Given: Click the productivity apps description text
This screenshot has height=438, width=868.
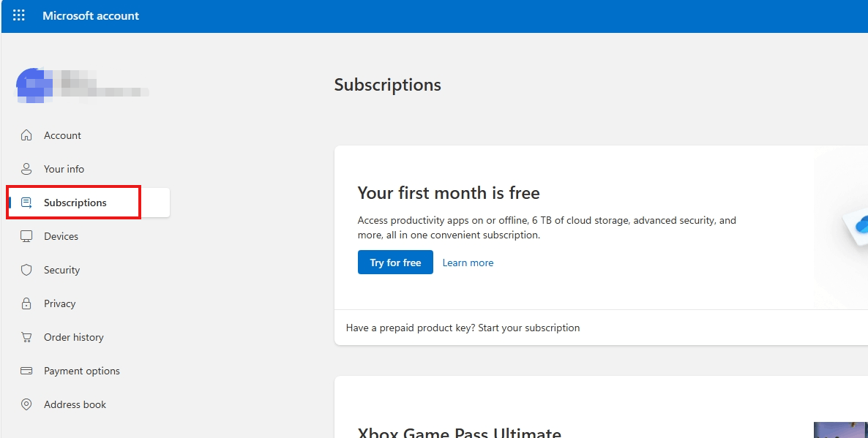Looking at the screenshot, I should [x=547, y=227].
